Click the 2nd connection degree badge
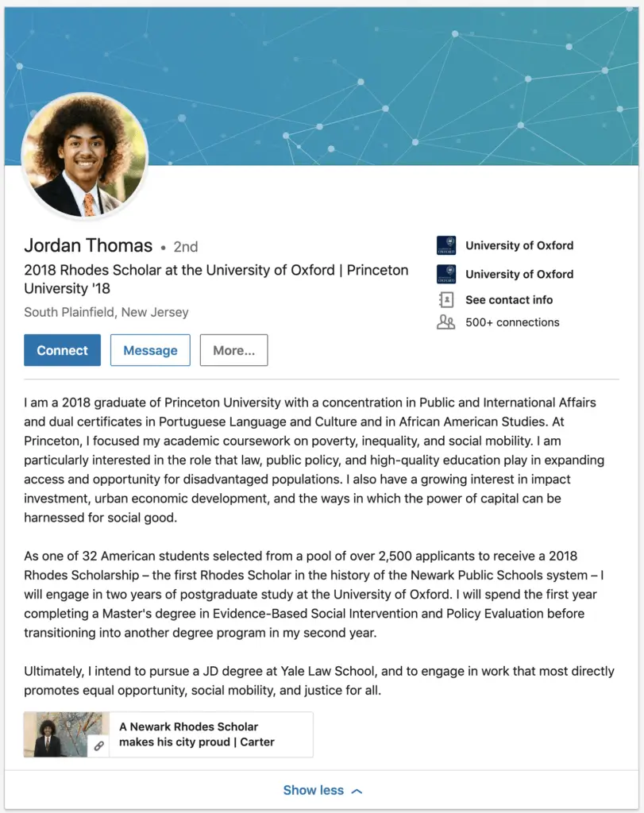 (186, 246)
